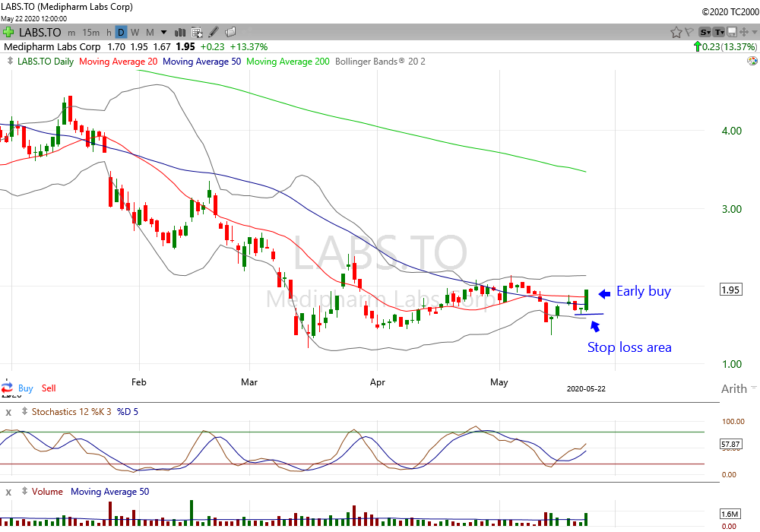Flag this symbol with the flag icon
The image size is (760, 532).
(x=689, y=33)
